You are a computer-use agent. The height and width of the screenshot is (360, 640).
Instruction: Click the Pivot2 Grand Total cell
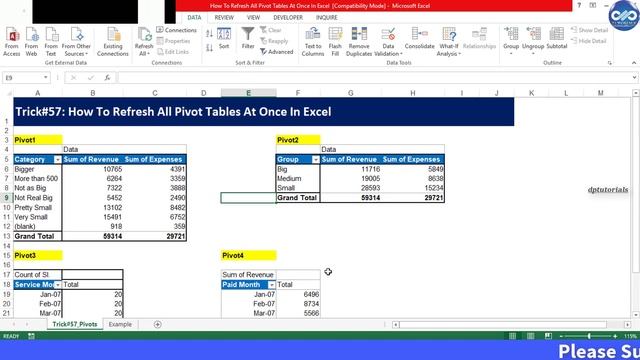point(298,198)
